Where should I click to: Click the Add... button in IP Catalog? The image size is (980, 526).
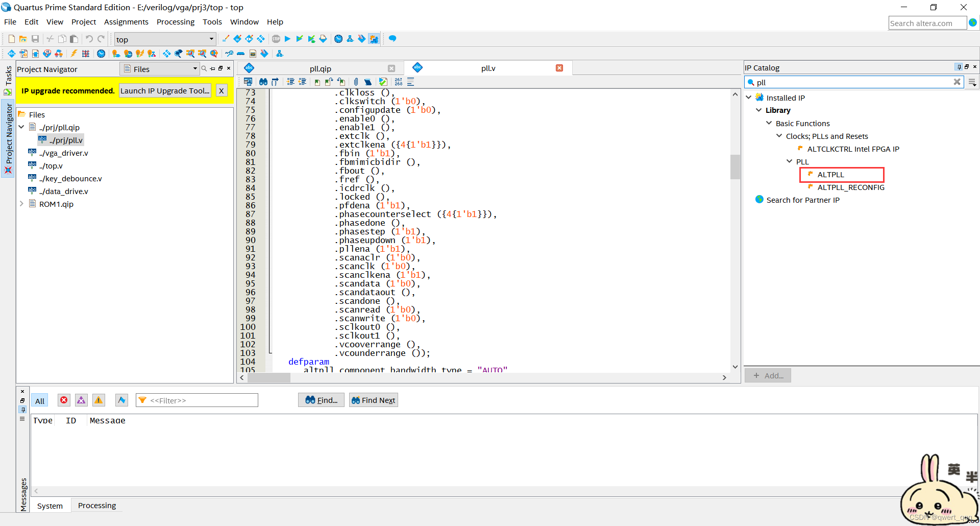click(768, 376)
